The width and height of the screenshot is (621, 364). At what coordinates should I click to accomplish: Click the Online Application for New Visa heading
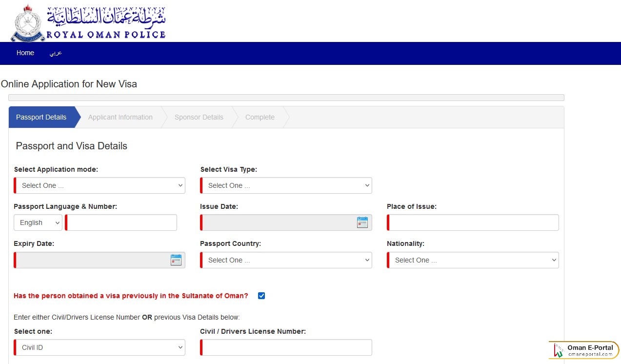[x=69, y=84]
